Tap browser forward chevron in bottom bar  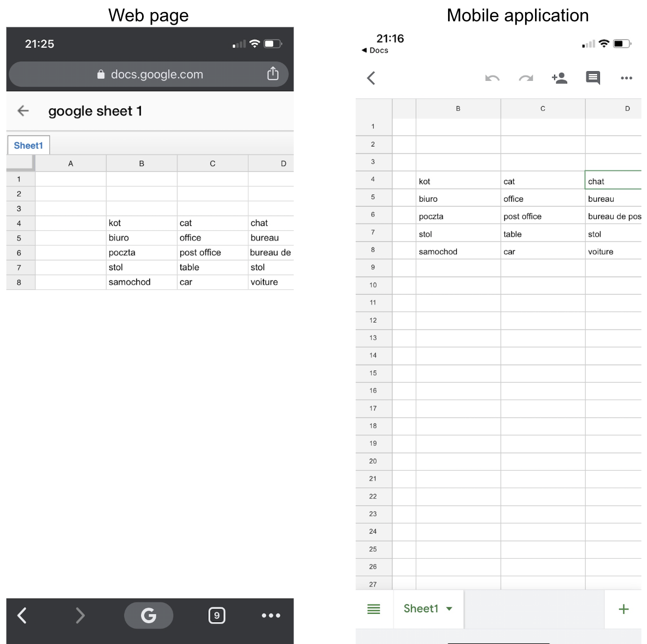[x=80, y=615]
